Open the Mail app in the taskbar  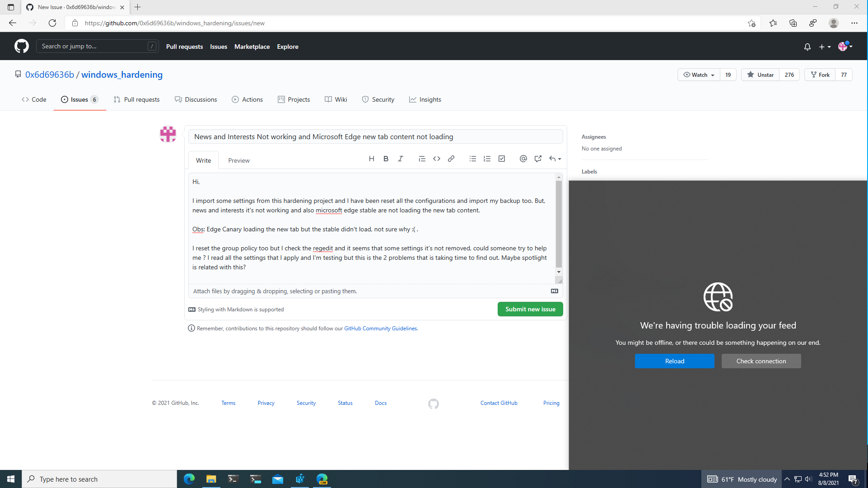[278, 479]
